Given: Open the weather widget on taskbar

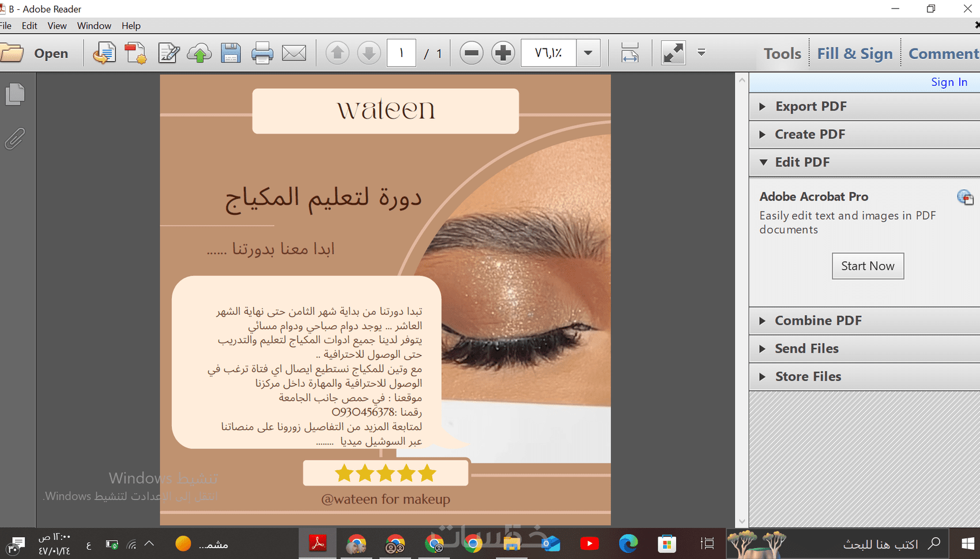Looking at the screenshot, I should 202,543.
